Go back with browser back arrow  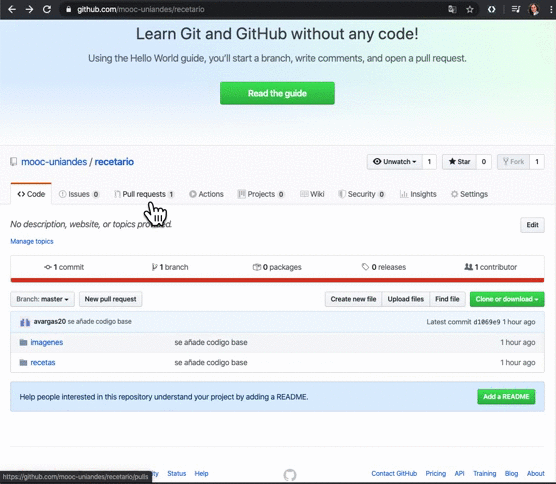[12, 9]
